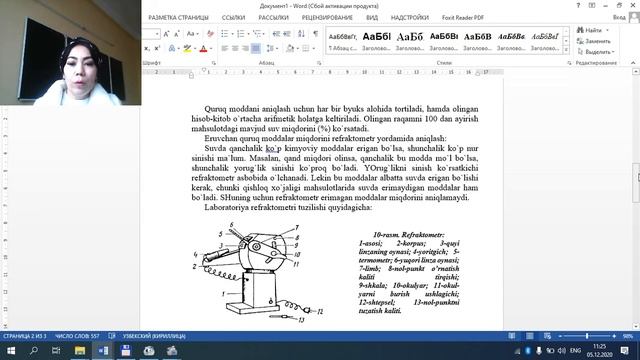Viewport: 640px width, 360px height.
Task: Apply bulleted list
Action: [x=224, y=34]
